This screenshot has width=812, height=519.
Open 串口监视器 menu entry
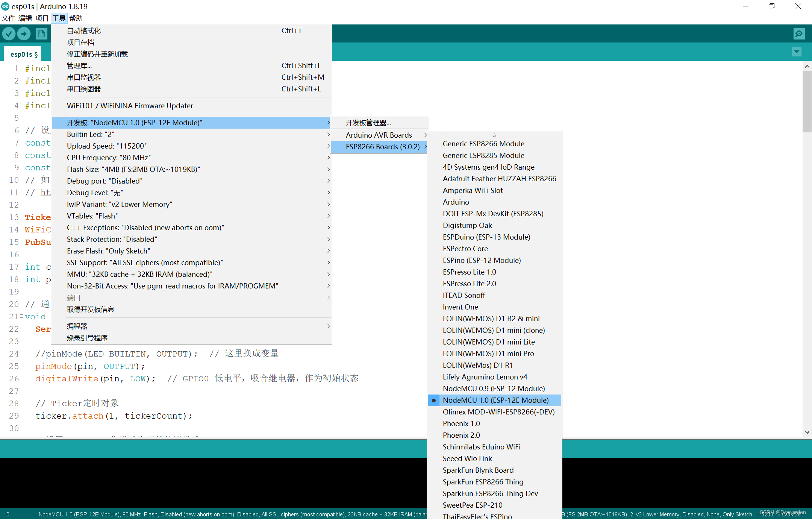pos(192,77)
